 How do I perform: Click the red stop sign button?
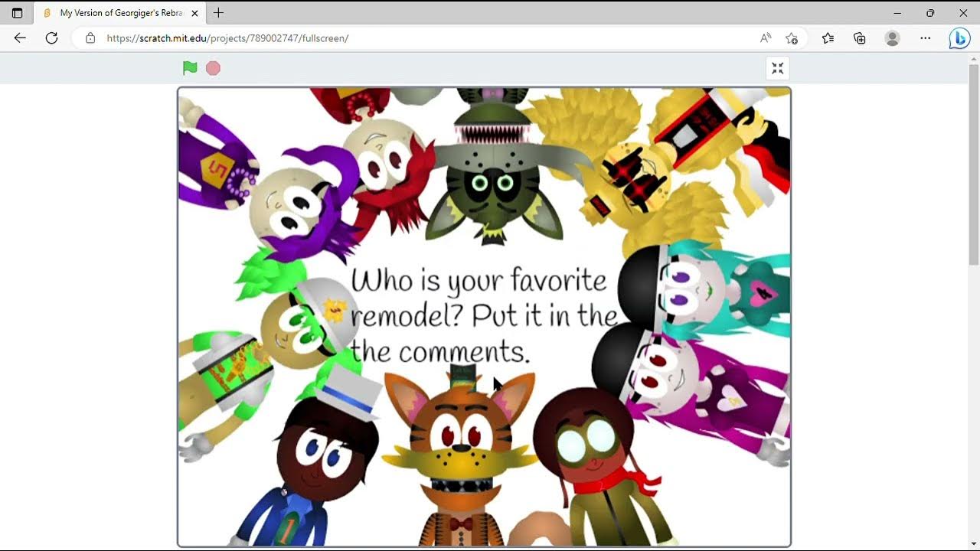point(213,68)
